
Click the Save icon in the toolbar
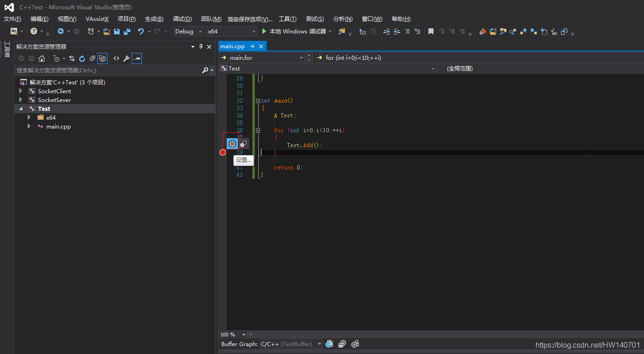pos(117,32)
